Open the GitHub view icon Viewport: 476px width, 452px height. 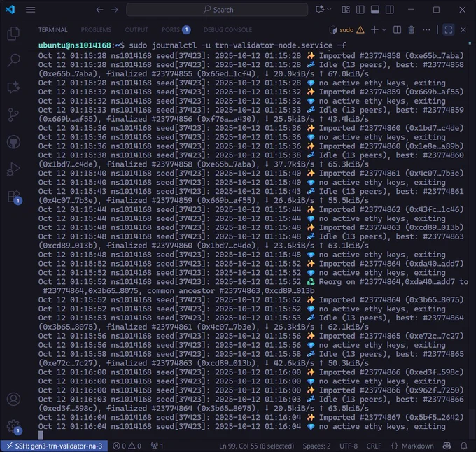(13, 142)
